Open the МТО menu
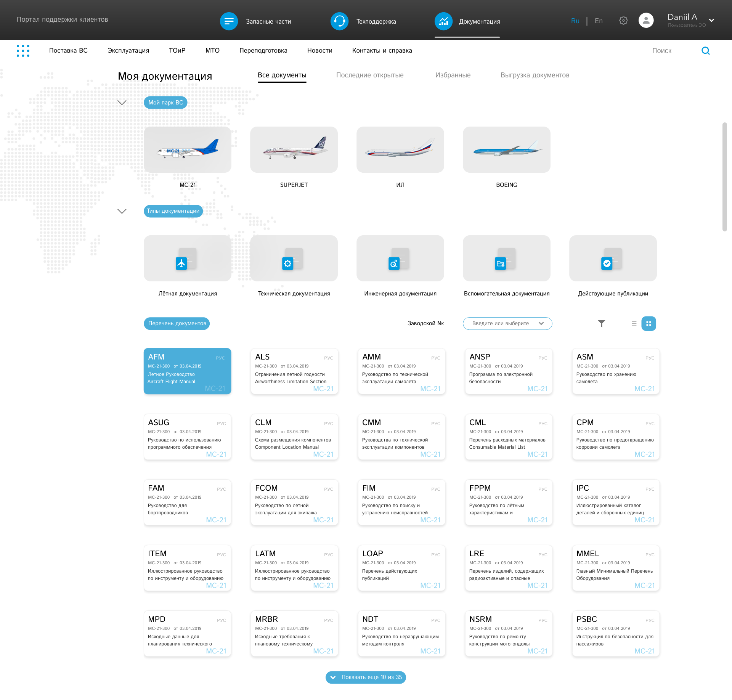 point(212,50)
